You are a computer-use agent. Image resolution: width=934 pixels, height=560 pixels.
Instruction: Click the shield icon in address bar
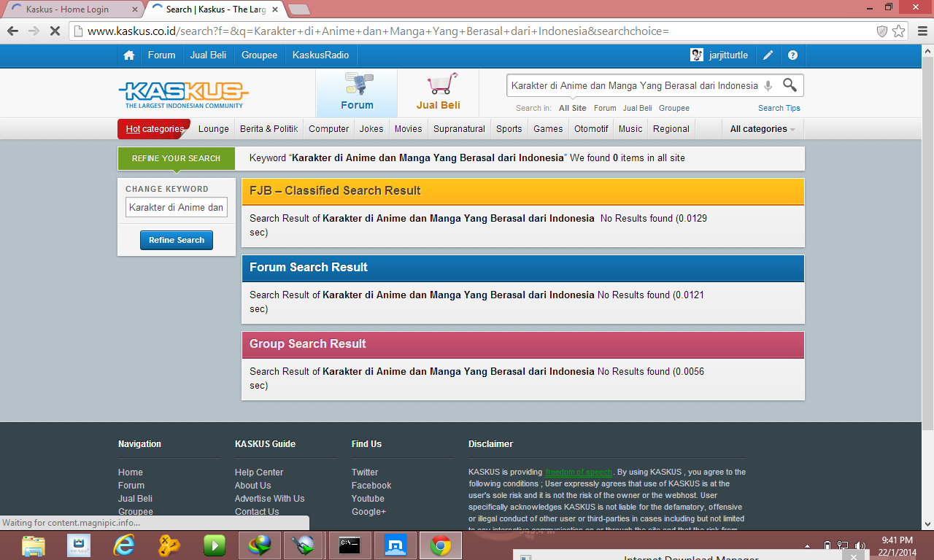tap(881, 31)
